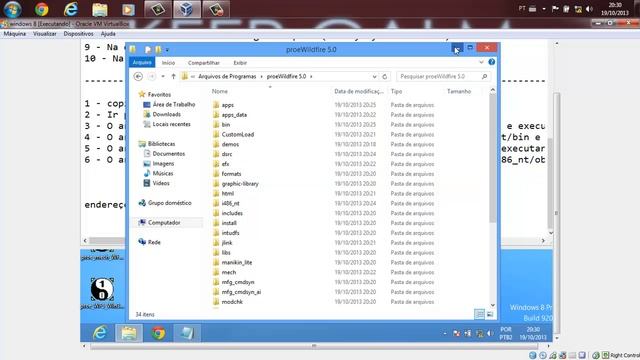Click the file list vertical scrollbar
The image size is (640, 360).
click(x=493, y=158)
